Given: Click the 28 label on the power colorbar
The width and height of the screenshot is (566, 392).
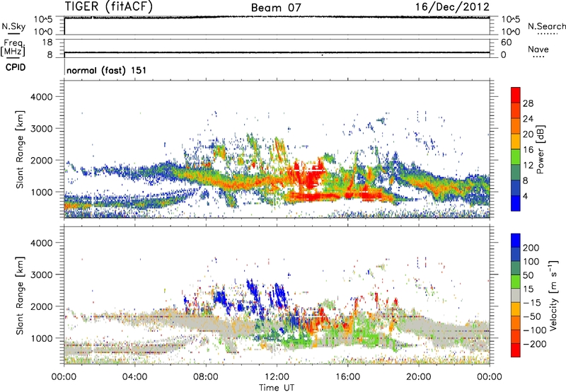Looking at the screenshot, I should click(528, 103).
